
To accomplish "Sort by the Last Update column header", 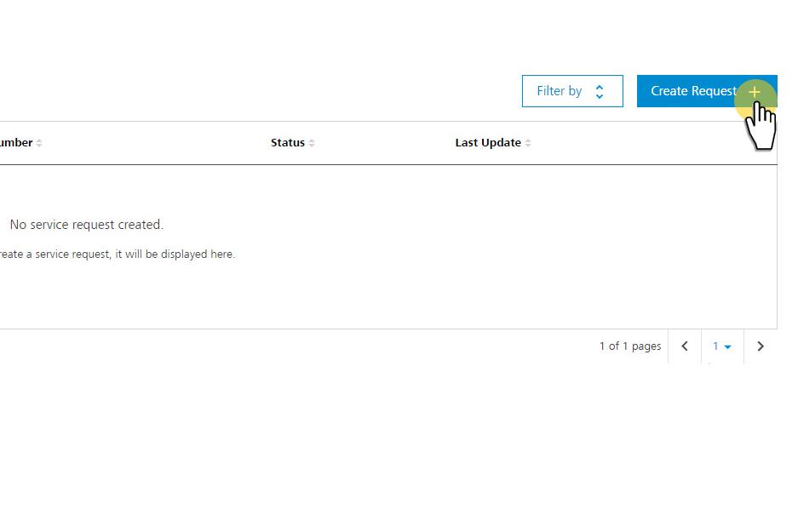I will (487, 142).
